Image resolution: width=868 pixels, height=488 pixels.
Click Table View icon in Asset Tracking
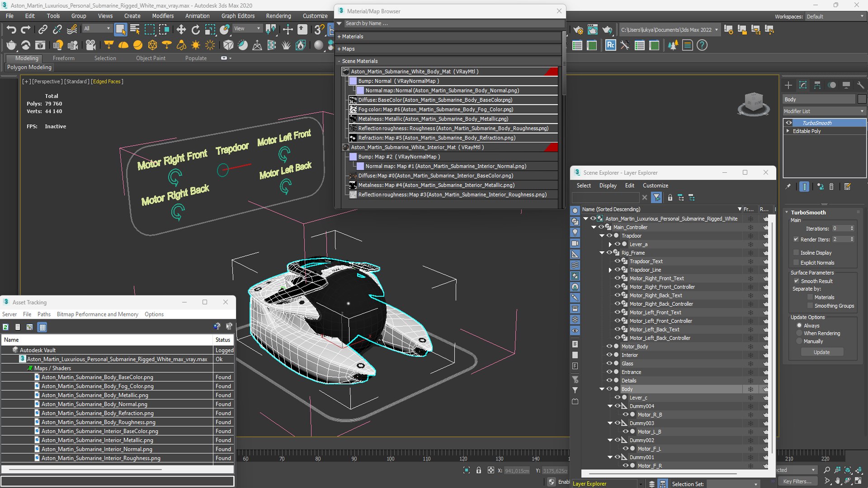click(42, 327)
